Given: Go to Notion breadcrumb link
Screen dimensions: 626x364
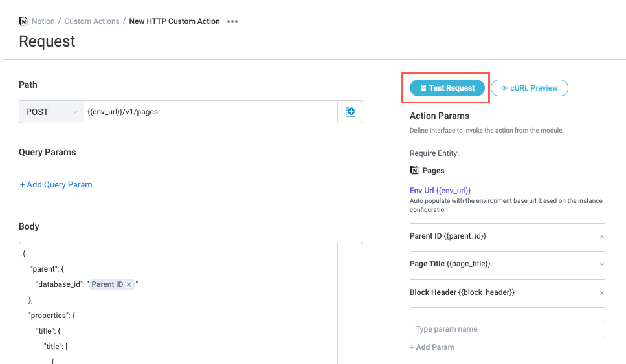Looking at the screenshot, I should [43, 21].
